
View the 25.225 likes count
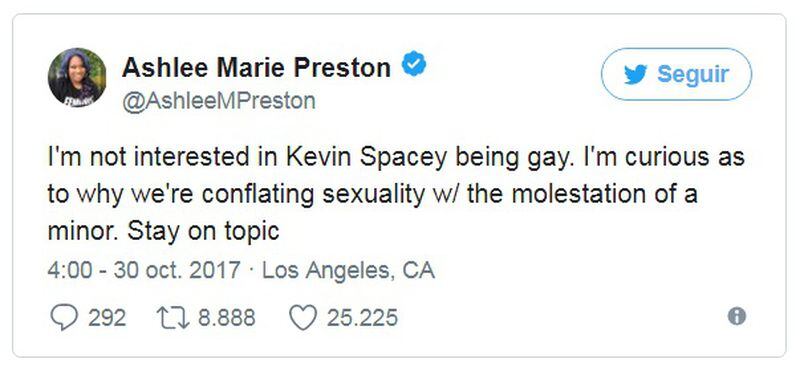pos(362,317)
